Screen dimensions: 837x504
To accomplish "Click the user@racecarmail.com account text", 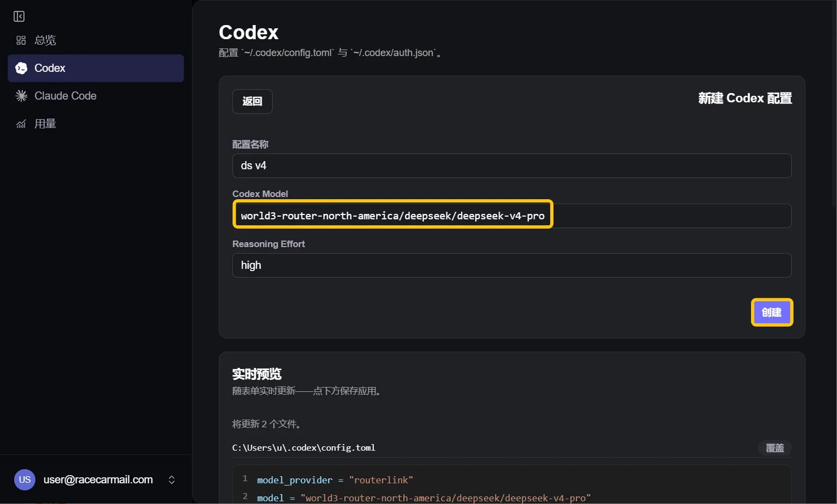I will point(98,480).
